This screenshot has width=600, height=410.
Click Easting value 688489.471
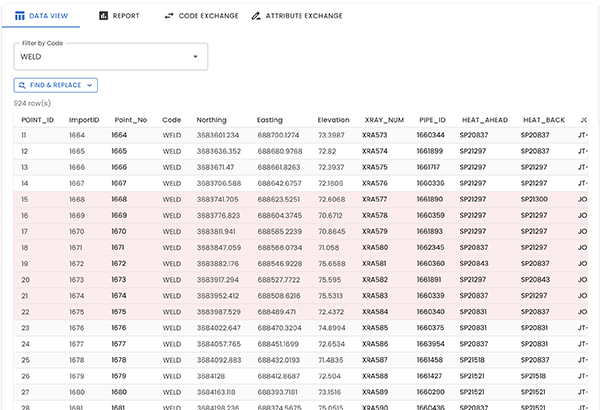276,312
